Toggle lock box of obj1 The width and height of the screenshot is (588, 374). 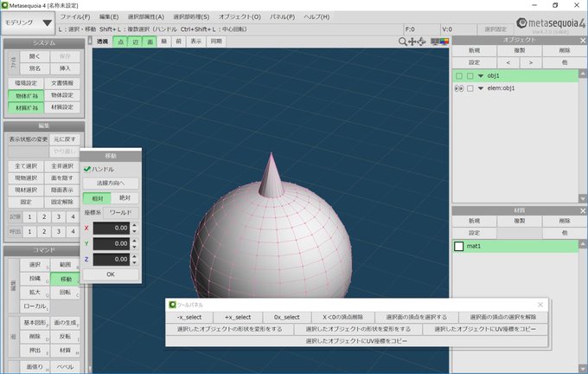click(x=470, y=76)
